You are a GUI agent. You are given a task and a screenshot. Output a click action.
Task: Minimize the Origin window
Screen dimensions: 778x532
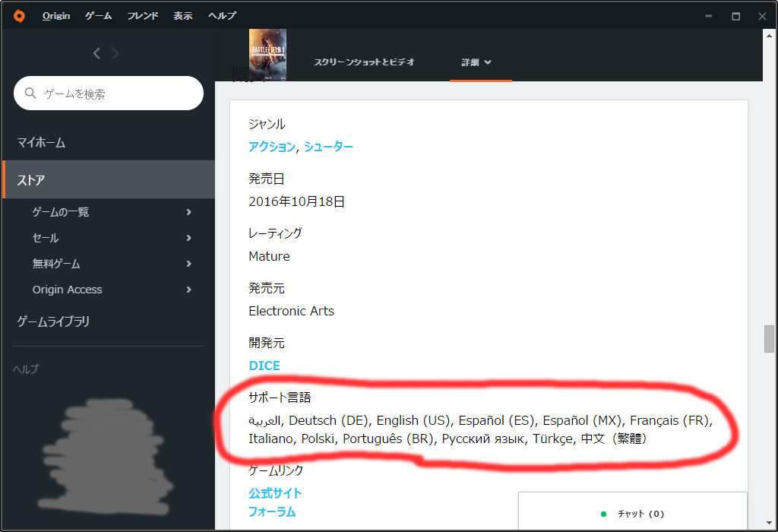click(709, 16)
